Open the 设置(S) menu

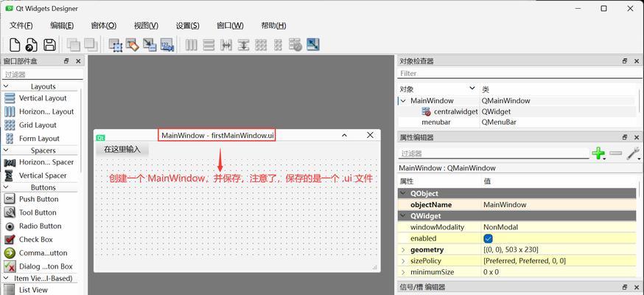click(x=187, y=26)
